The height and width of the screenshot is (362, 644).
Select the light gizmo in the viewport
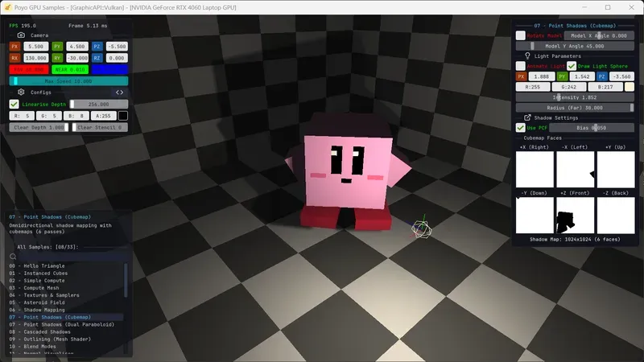pyautogui.click(x=421, y=229)
